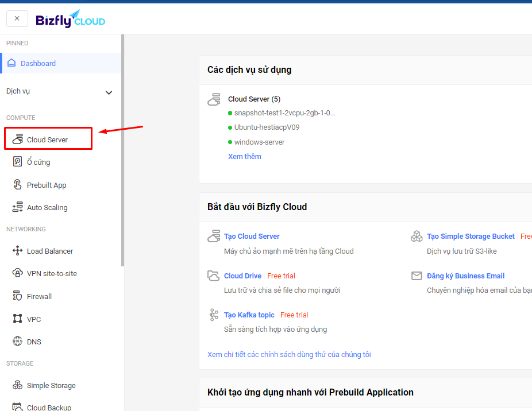
Task: Click the Cloud Server (5) heading
Action: (x=254, y=99)
